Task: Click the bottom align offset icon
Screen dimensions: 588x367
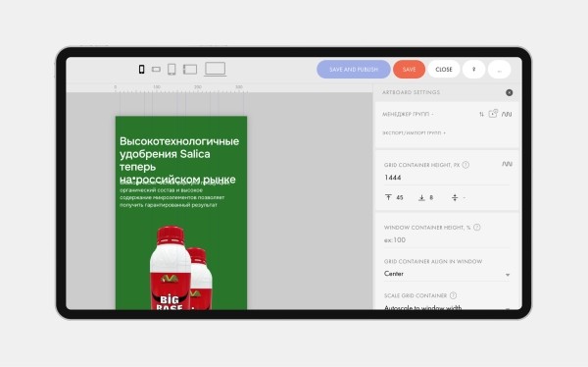Action: (421, 197)
